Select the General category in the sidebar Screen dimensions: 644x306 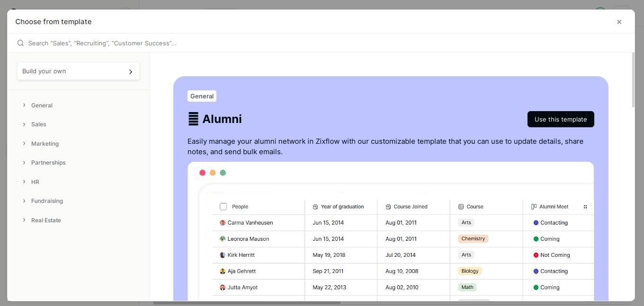point(42,105)
